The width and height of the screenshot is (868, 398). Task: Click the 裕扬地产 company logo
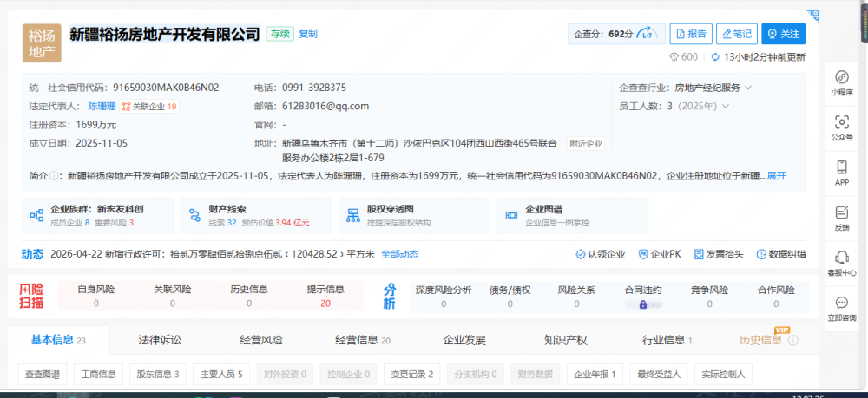(x=42, y=43)
